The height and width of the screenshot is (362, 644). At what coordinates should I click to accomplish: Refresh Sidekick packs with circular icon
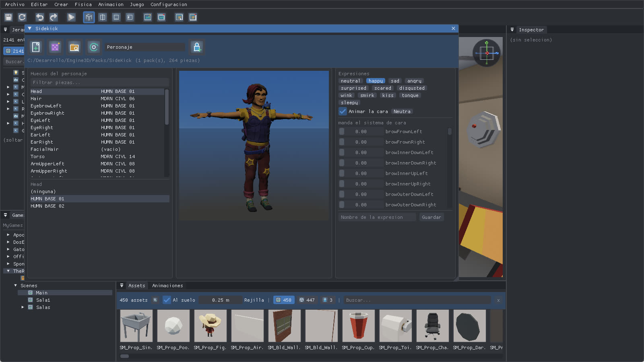pyautogui.click(x=94, y=47)
